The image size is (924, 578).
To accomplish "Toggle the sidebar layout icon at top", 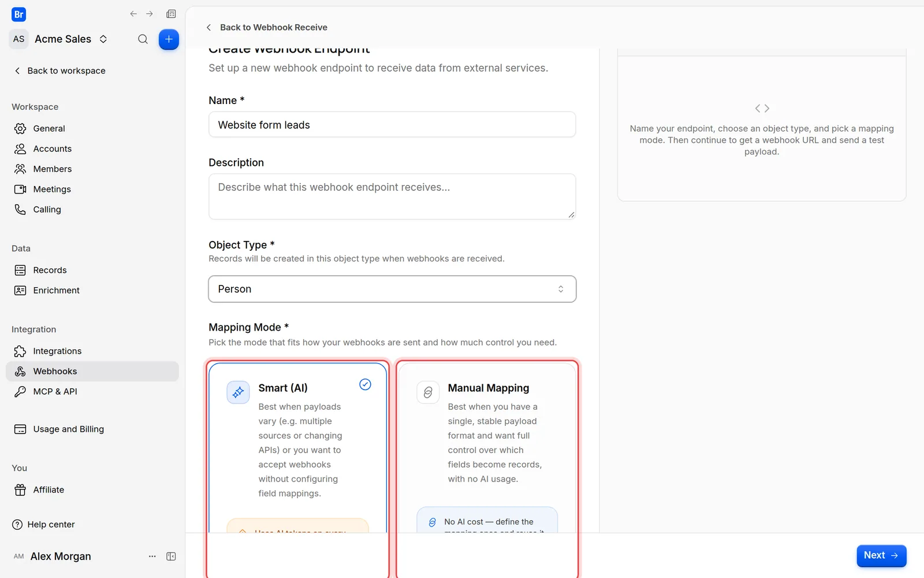I will [x=171, y=14].
